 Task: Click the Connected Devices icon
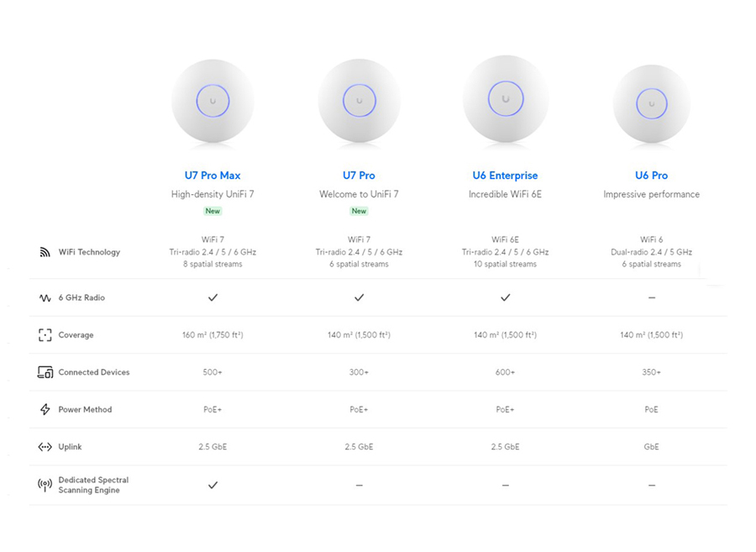click(45, 372)
